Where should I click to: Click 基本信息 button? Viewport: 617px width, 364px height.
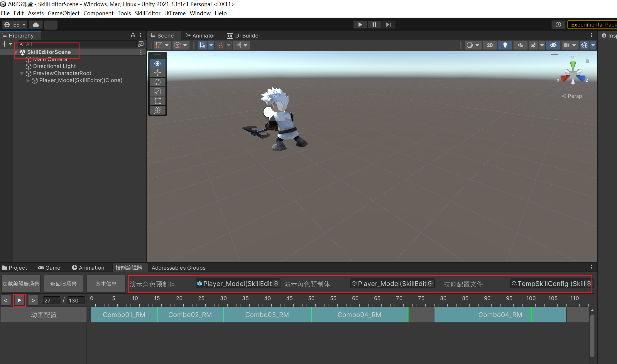coord(106,284)
